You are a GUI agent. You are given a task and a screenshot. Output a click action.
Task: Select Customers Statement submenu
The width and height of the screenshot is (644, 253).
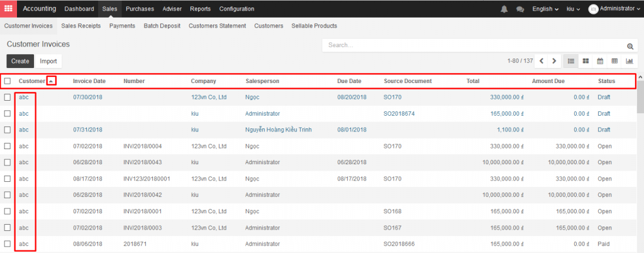pos(217,26)
